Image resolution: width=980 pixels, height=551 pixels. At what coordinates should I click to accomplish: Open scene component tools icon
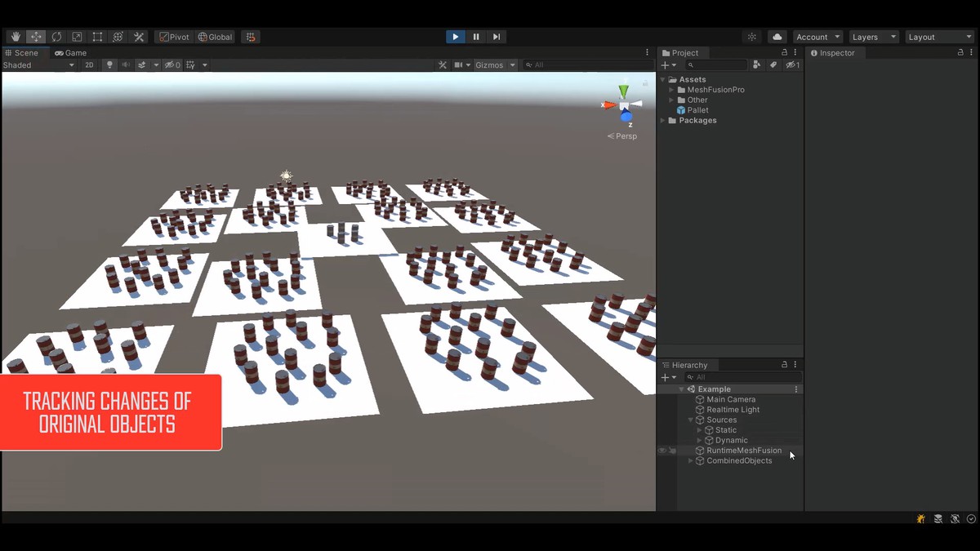point(443,64)
